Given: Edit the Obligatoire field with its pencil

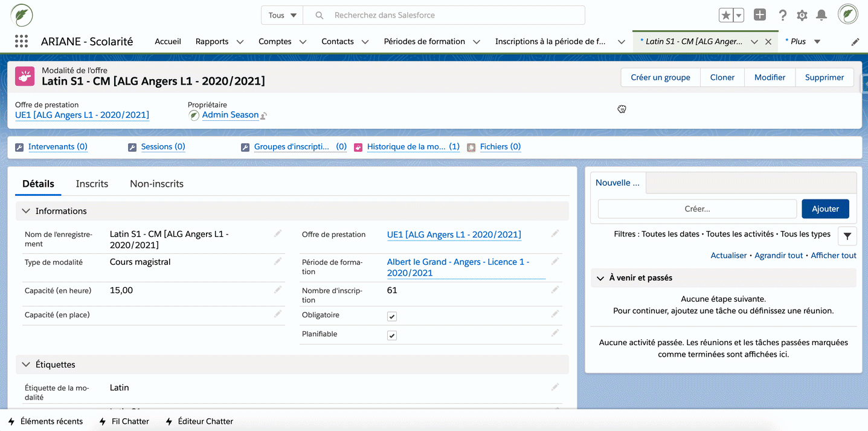Looking at the screenshot, I should pyautogui.click(x=555, y=315).
